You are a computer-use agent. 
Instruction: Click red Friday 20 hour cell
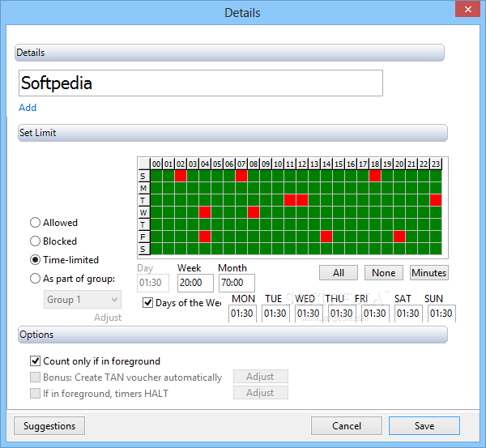pyautogui.click(x=399, y=237)
